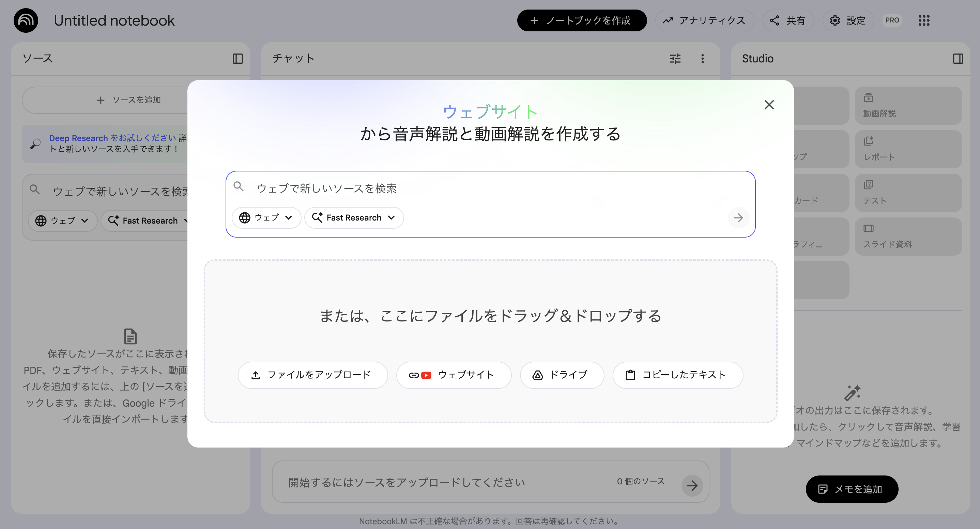Select the レポート option in the Studio panel
The height and width of the screenshot is (529, 980).
tap(908, 149)
